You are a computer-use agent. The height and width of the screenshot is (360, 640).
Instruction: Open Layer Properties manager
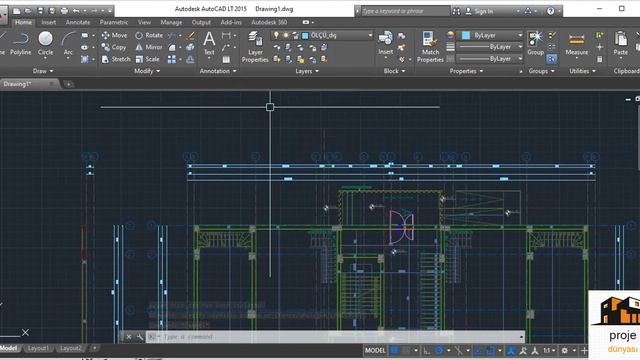coord(255,47)
